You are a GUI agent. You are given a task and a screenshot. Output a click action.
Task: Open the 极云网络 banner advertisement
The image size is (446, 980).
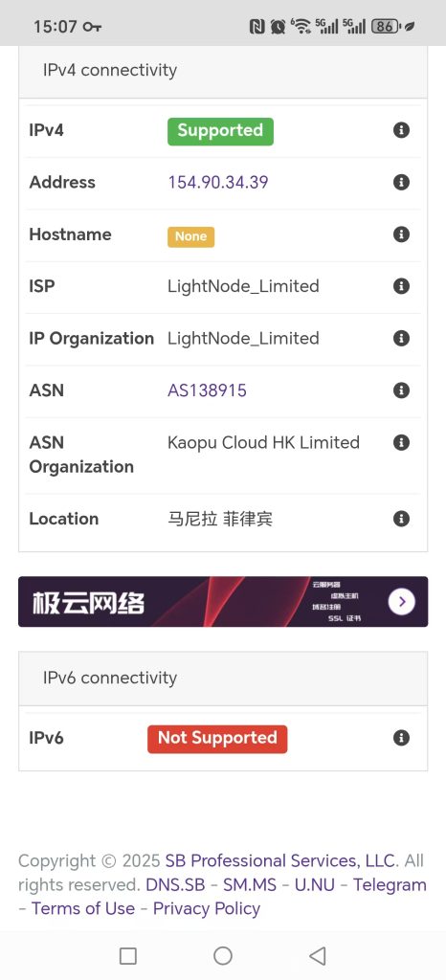pos(223,602)
